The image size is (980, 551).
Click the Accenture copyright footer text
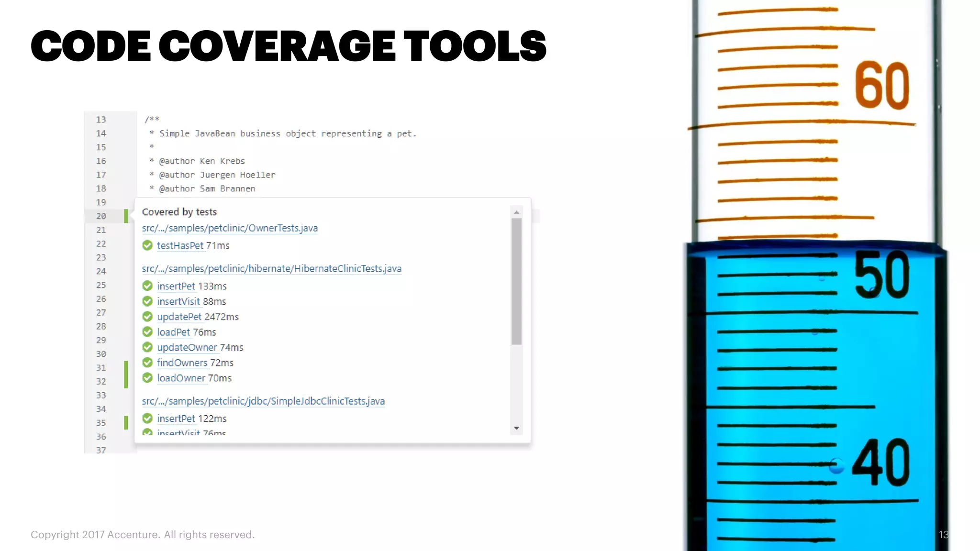[x=143, y=535]
